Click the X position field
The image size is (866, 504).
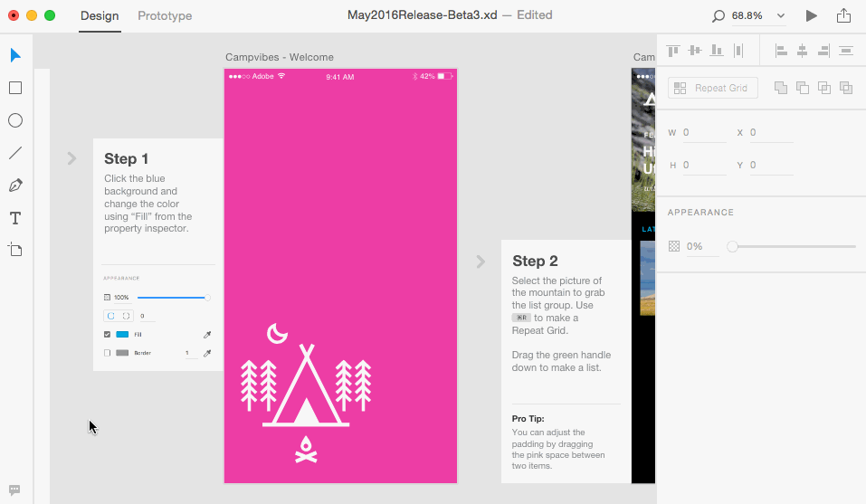(x=771, y=132)
